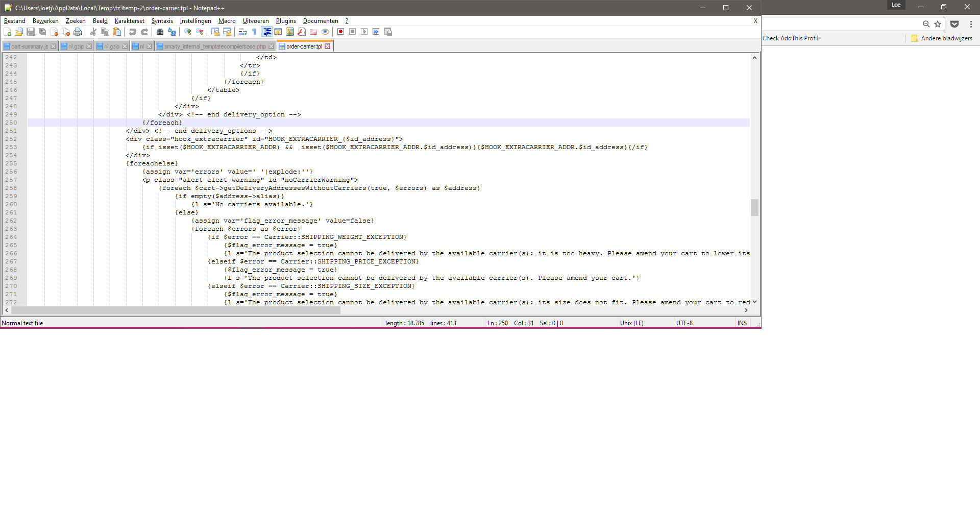980x531 pixels.
Task: Toggle synchronized vertical scrolling
Action: click(215, 32)
